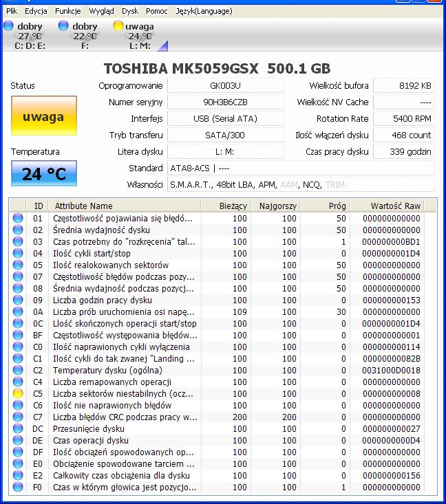The image size is (446, 504).
Task: Click the blue triangle marker under L: M:
Action: click(163, 46)
